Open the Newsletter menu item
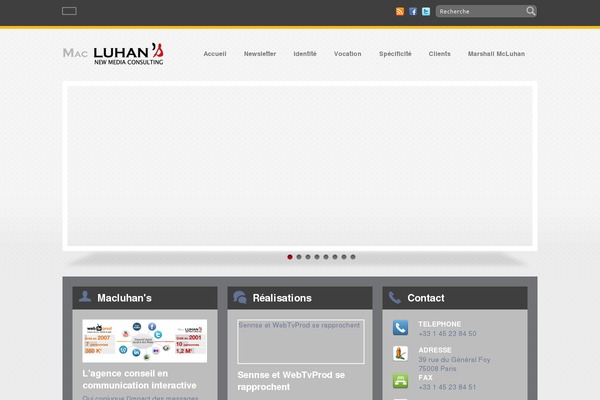This screenshot has width=600, height=400. (260, 54)
